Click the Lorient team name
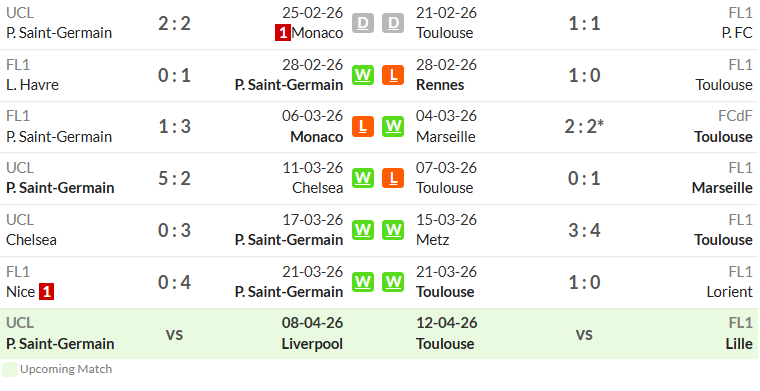Image resolution: width=760 pixels, height=391 pixels. [729, 292]
